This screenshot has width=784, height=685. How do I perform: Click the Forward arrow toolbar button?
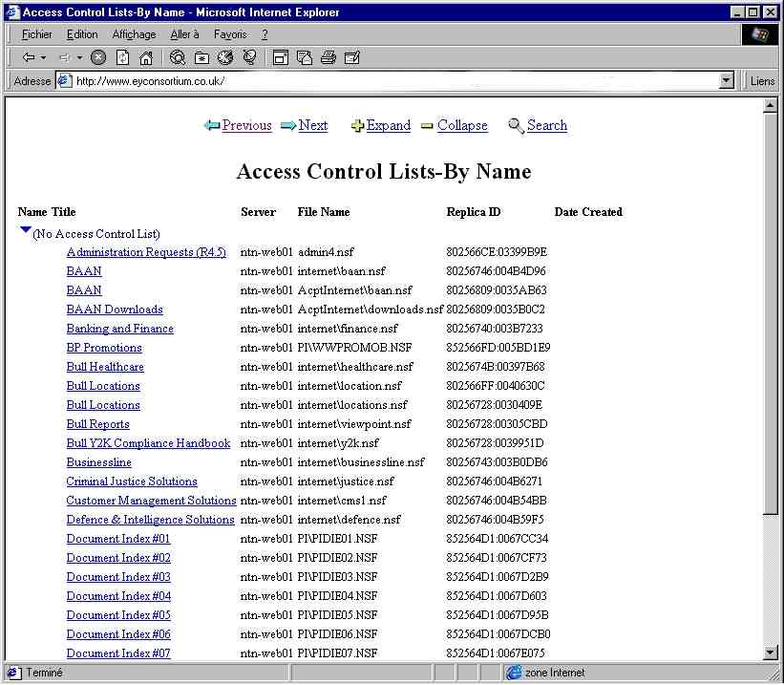64,57
